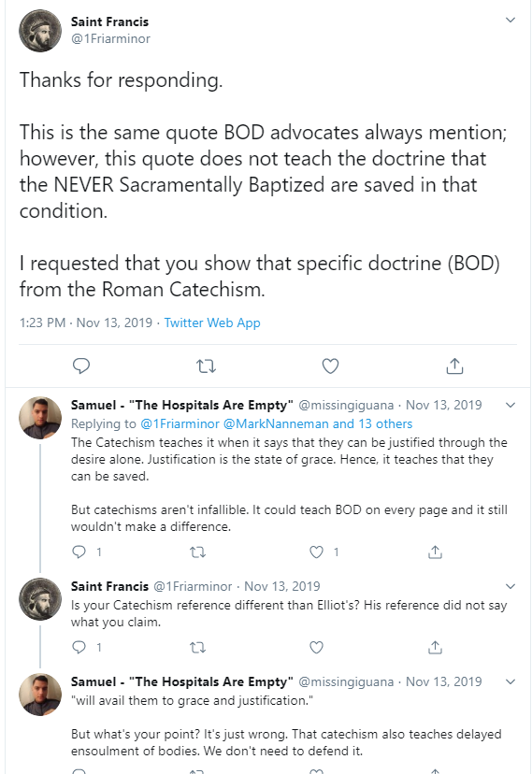This screenshot has width=532, height=774.
Task: Like Samuel's reply with 1 like
Action: (x=316, y=552)
